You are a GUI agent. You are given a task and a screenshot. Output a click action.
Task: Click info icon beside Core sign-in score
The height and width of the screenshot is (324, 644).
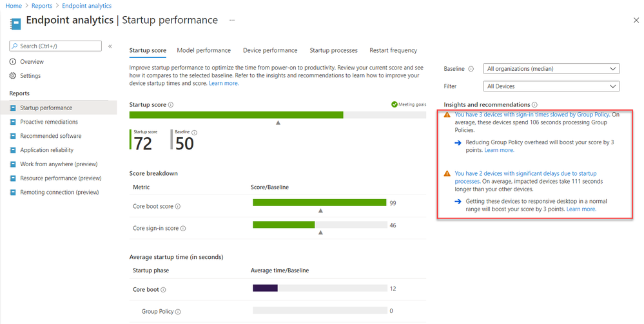click(184, 228)
